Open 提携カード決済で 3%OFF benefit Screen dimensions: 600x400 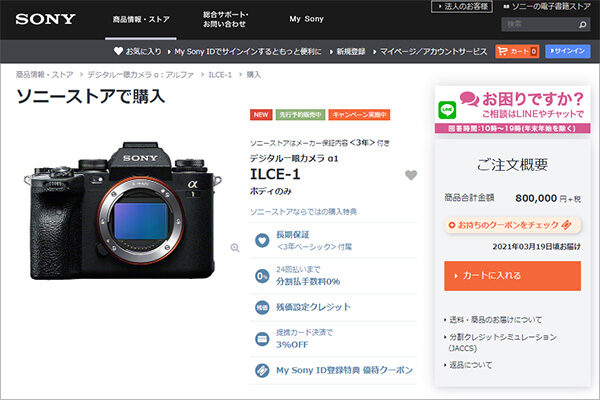click(x=333, y=339)
